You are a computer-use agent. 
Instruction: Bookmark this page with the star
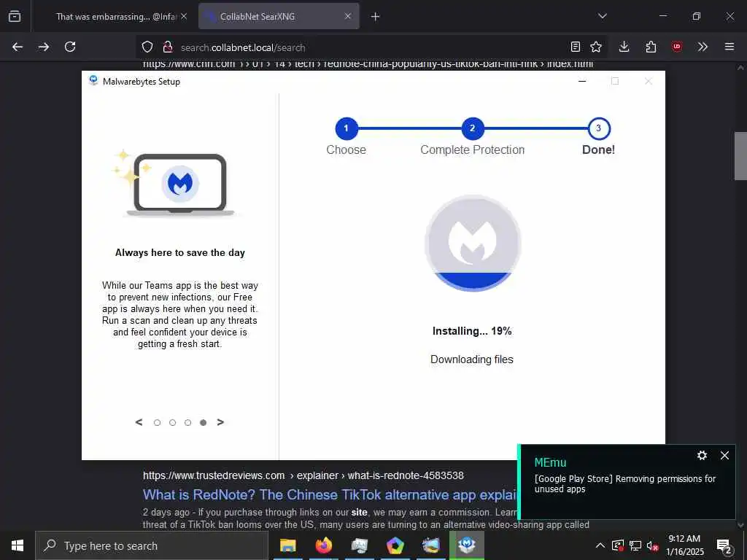(x=596, y=47)
